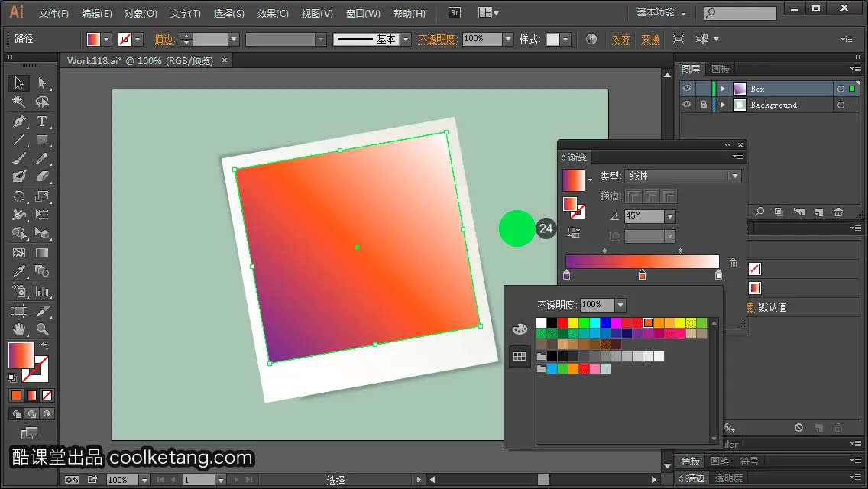This screenshot has height=489, width=868.
Task: Delete gradient stop trash icon
Action: click(733, 263)
